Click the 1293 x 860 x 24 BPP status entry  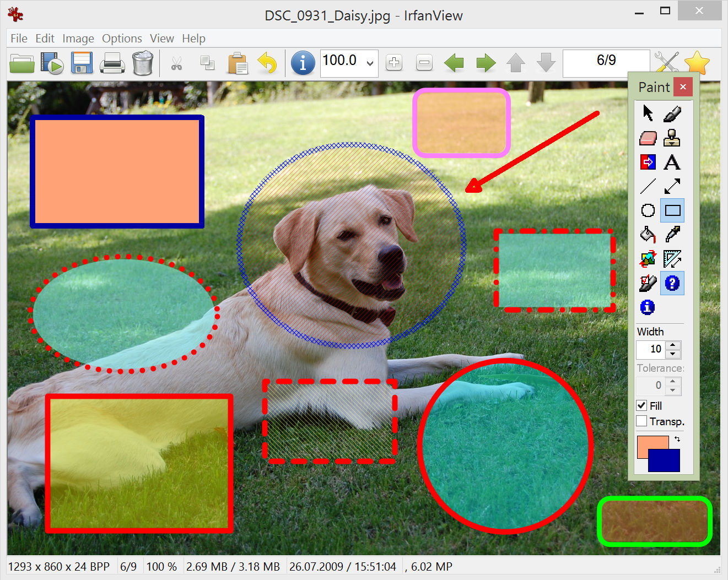coord(59,566)
